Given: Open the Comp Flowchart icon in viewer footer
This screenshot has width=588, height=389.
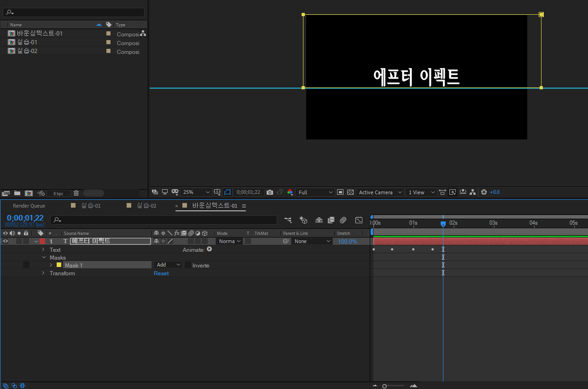Looking at the screenshot, I should [473, 192].
